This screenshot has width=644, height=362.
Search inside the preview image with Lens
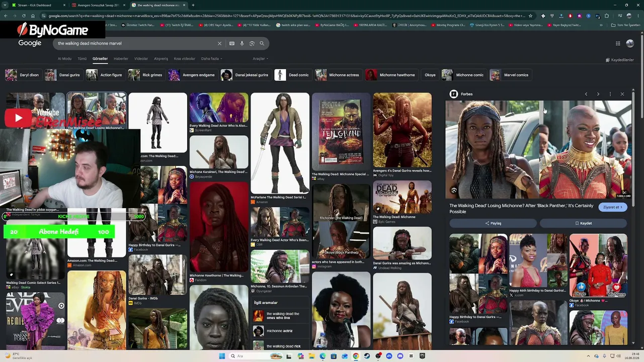[454, 190]
